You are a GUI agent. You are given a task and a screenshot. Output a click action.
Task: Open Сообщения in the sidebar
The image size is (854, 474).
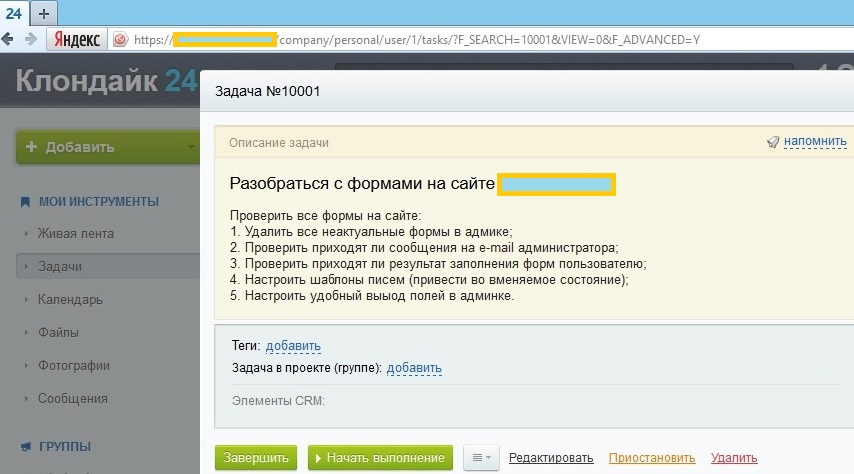tap(72, 398)
